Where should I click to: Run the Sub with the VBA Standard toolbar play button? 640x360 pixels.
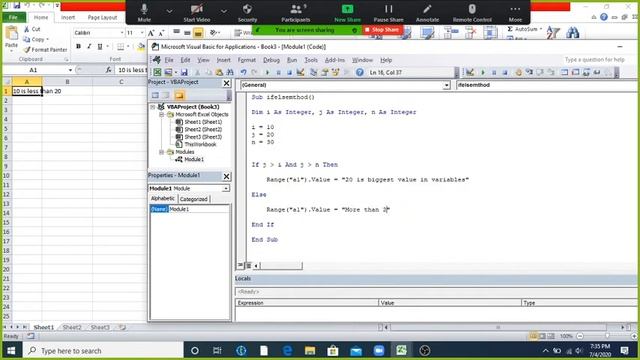point(267,72)
